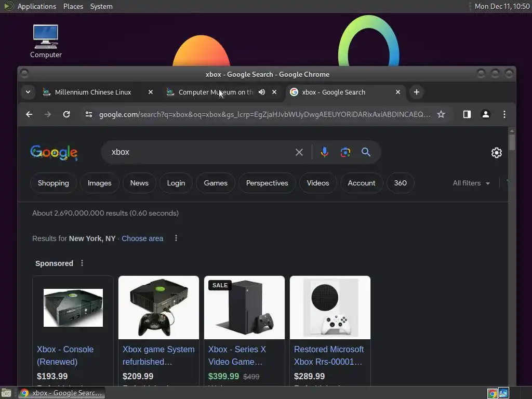Click the white Xbox Series S image

click(330, 308)
